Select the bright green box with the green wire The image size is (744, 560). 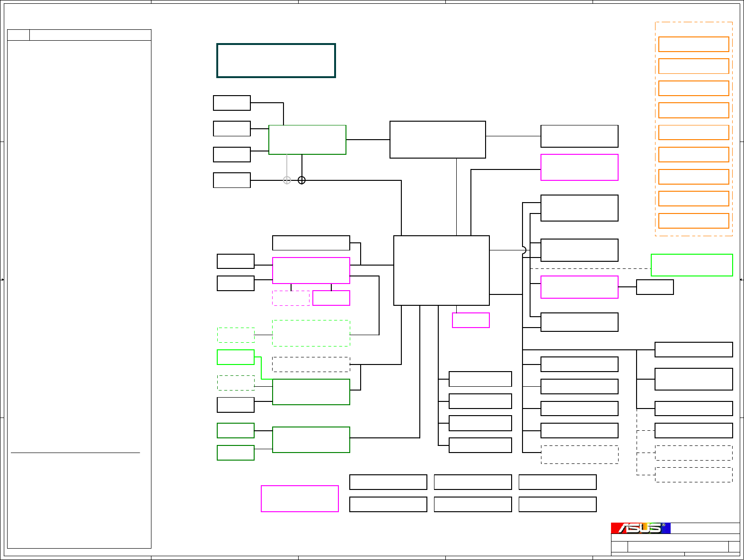[236, 357]
